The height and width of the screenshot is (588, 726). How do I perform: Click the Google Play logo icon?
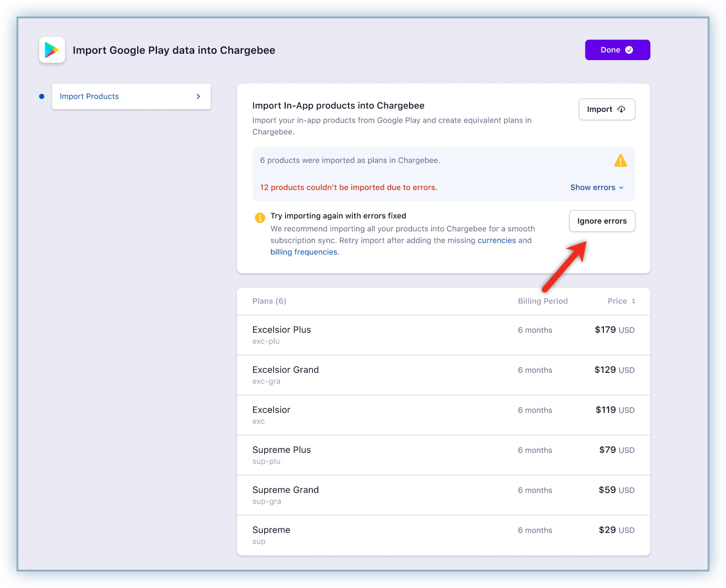[x=52, y=50]
